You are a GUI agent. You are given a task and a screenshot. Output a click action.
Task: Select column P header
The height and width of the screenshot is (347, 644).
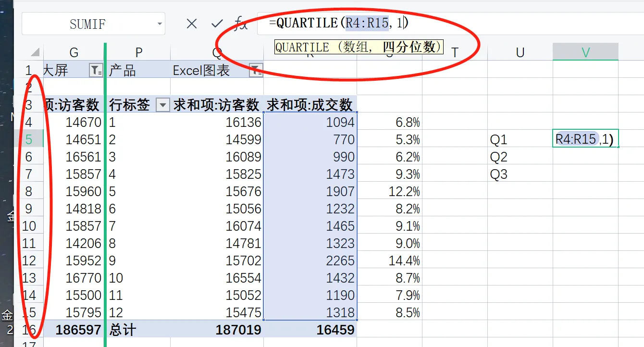(x=139, y=52)
